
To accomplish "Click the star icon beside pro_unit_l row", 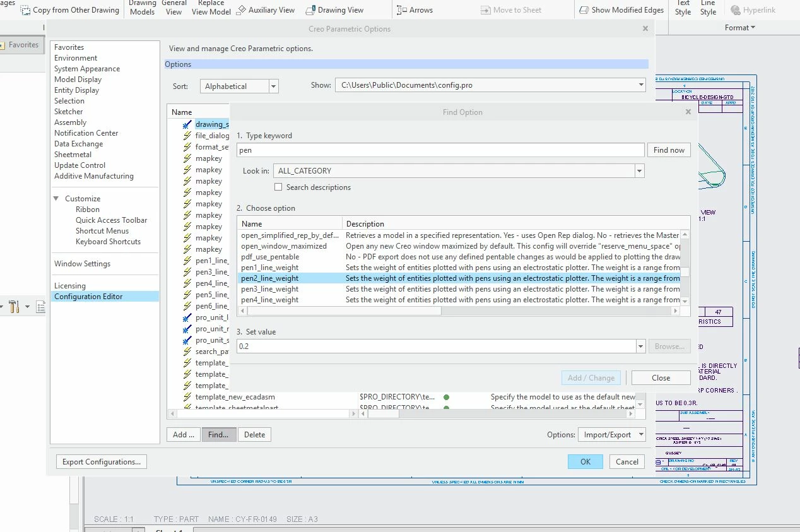I will coord(187,317).
